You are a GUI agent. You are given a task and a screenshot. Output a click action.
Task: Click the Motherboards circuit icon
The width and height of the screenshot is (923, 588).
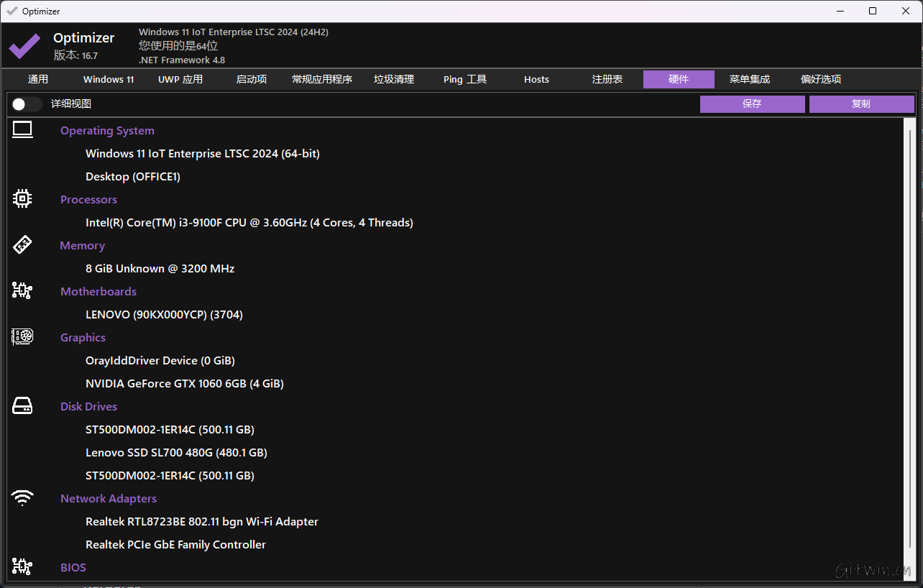(22, 290)
